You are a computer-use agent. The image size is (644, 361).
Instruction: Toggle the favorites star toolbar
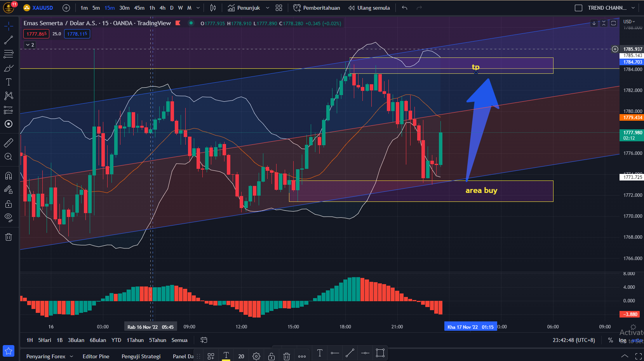coord(9,351)
